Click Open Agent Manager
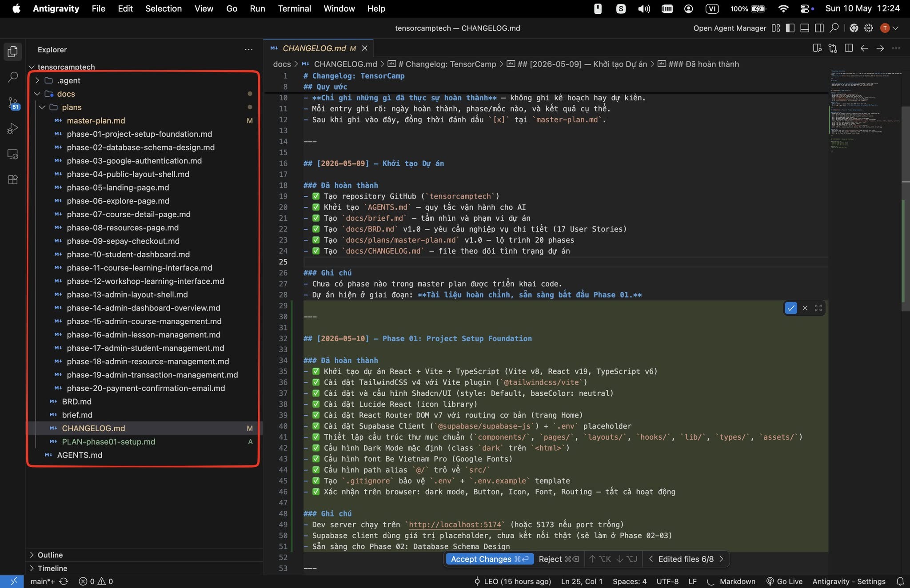The image size is (910, 588). 730,28
